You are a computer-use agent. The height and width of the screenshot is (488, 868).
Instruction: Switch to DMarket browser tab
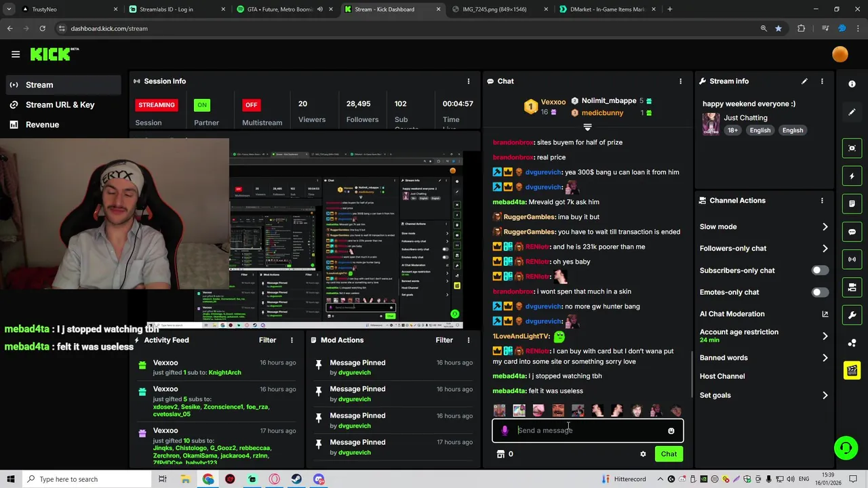[x=607, y=9]
